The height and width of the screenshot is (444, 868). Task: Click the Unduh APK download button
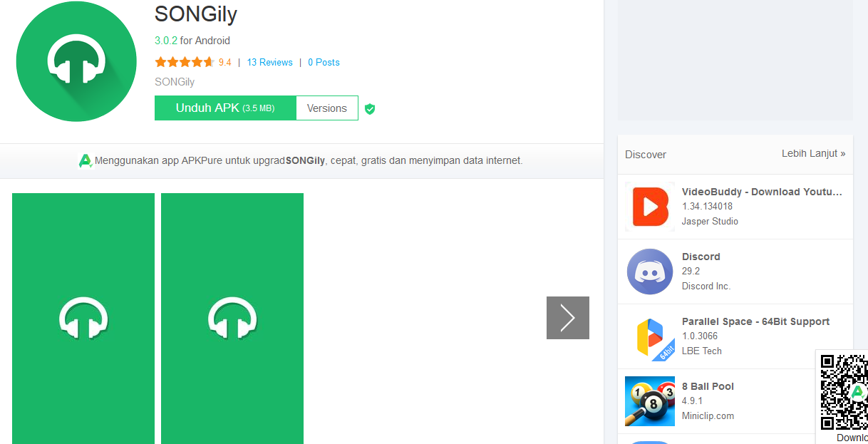tap(225, 108)
